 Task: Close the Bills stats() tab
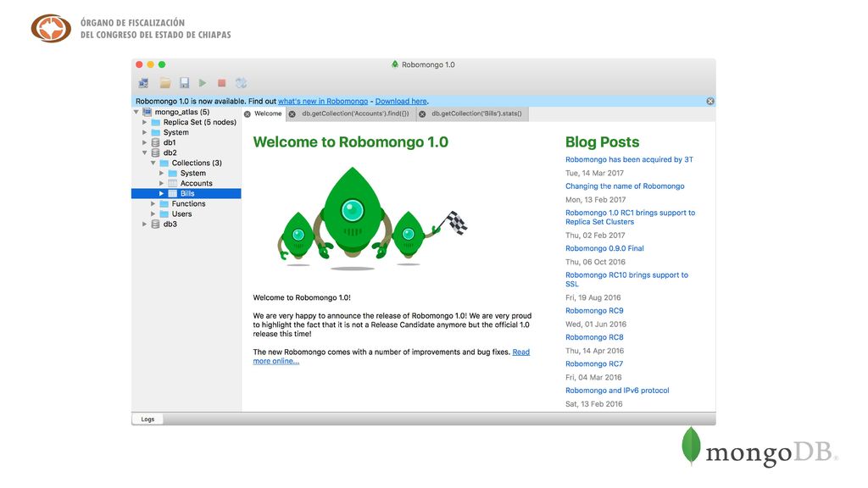click(x=422, y=114)
